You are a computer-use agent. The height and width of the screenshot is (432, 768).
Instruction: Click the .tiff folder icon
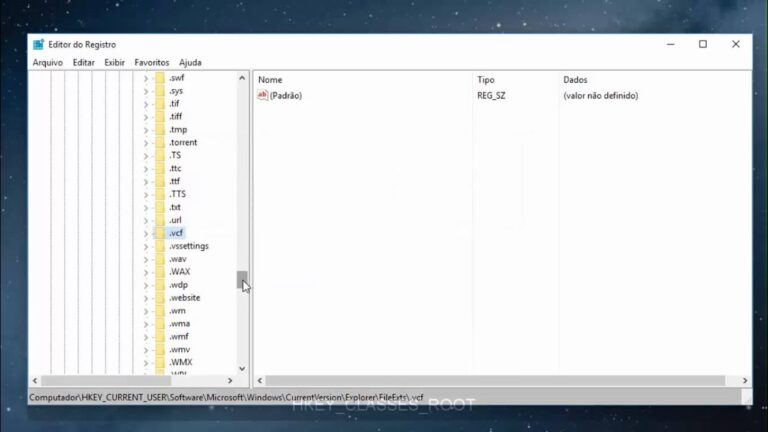[160, 117]
